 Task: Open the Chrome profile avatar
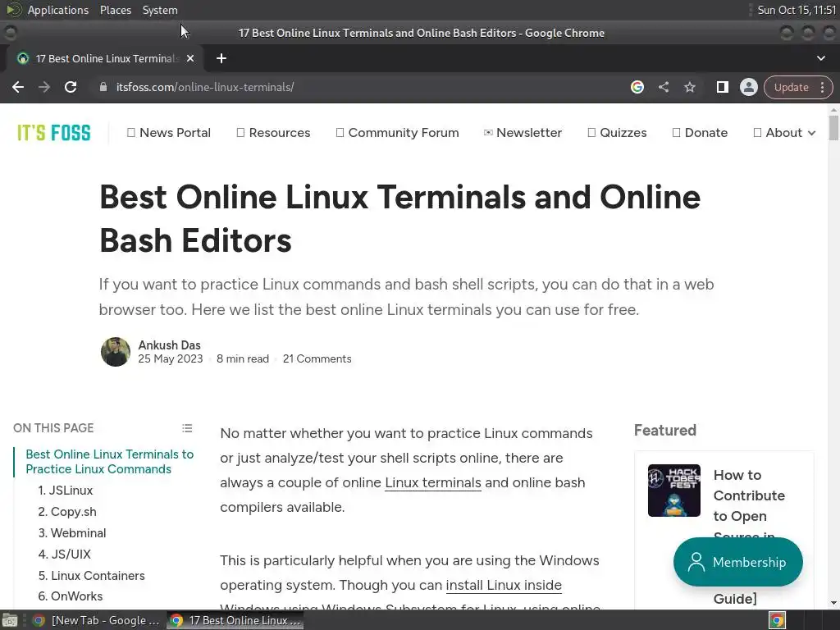click(x=748, y=87)
